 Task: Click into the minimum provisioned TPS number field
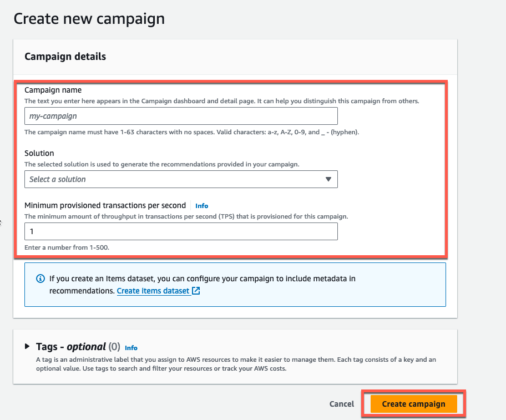(181, 231)
